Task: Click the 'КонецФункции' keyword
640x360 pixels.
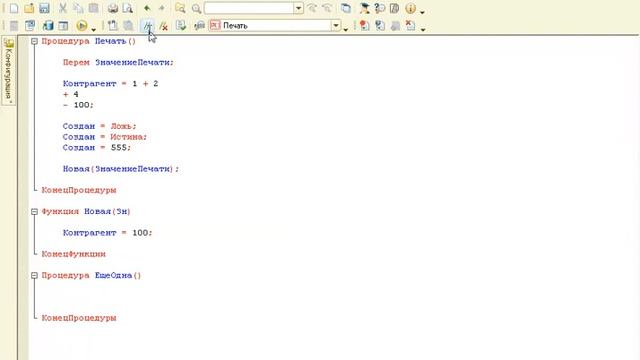Action: pyautogui.click(x=73, y=254)
